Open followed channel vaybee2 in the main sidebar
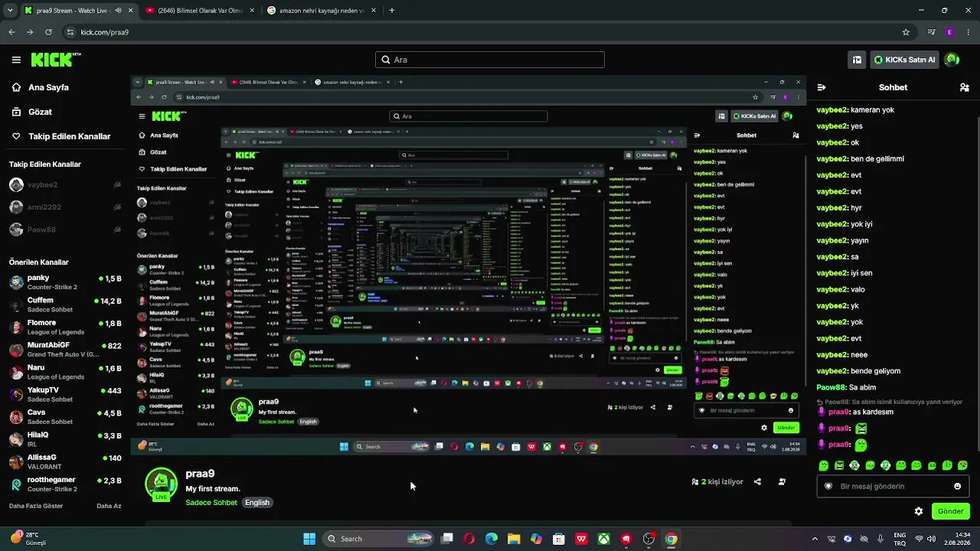Viewport: 980px width, 551px height. pyautogui.click(x=65, y=184)
